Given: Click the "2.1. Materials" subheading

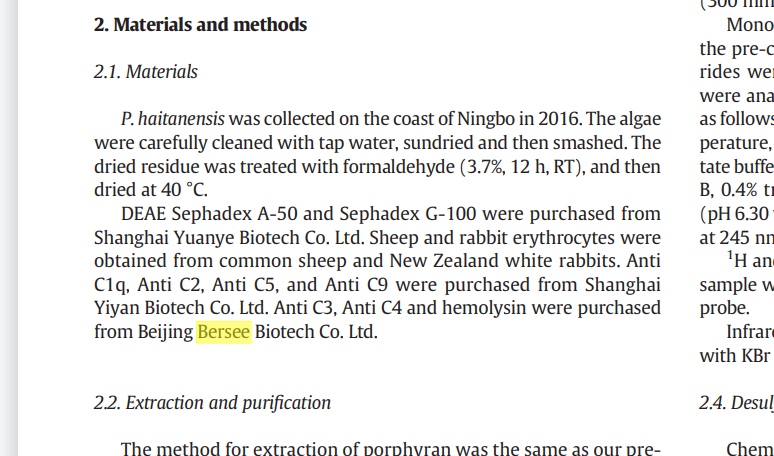Looking at the screenshot, I should 146,72.
